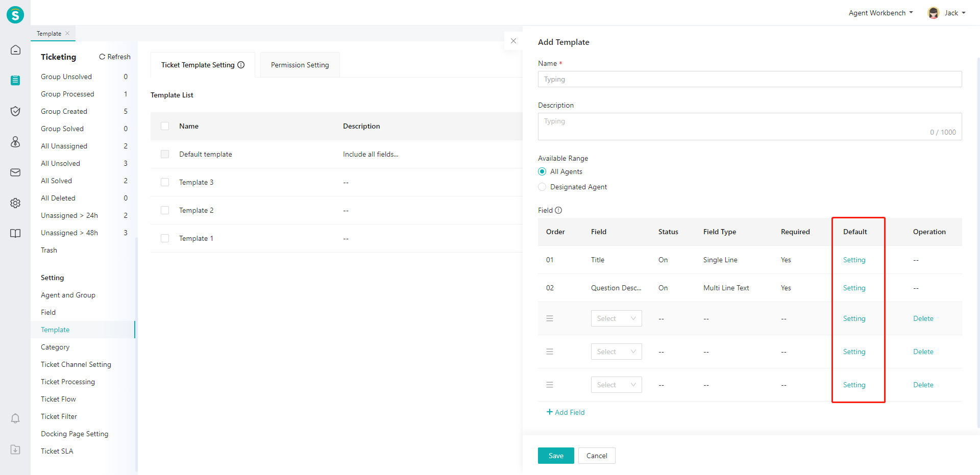Close the Template tab with the x icon
Viewport: 980px width, 475px height.
point(67,33)
